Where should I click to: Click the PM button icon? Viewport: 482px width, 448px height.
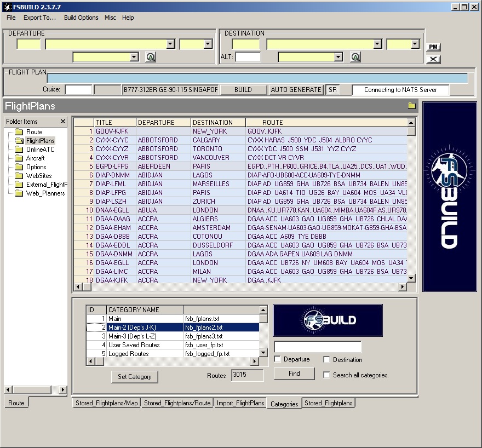433,47
